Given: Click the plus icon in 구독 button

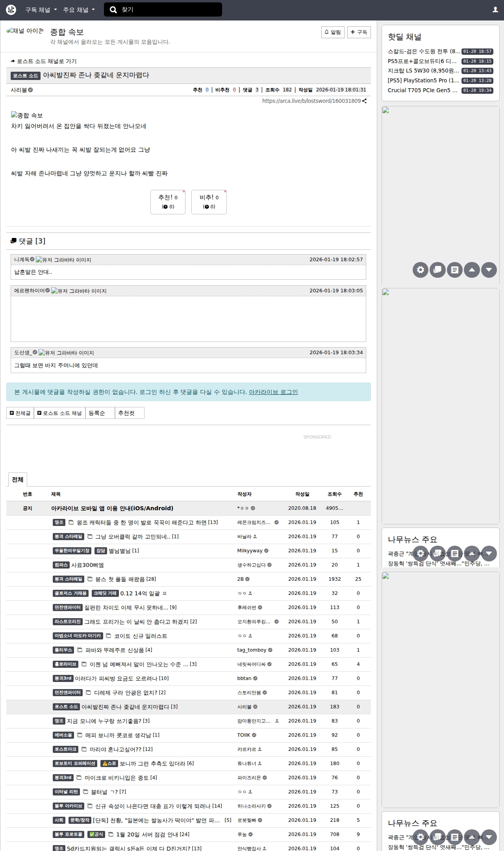Looking at the screenshot, I should click(x=352, y=32).
